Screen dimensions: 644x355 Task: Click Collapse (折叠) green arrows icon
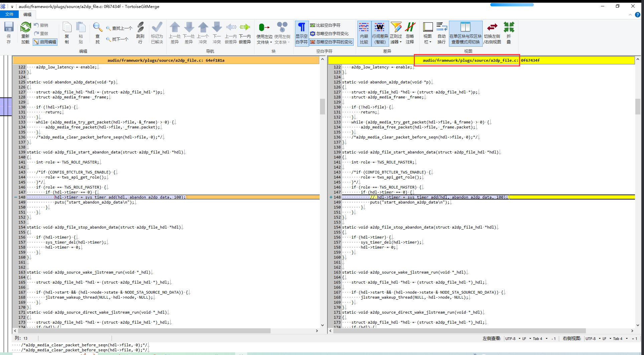pyautogui.click(x=509, y=33)
